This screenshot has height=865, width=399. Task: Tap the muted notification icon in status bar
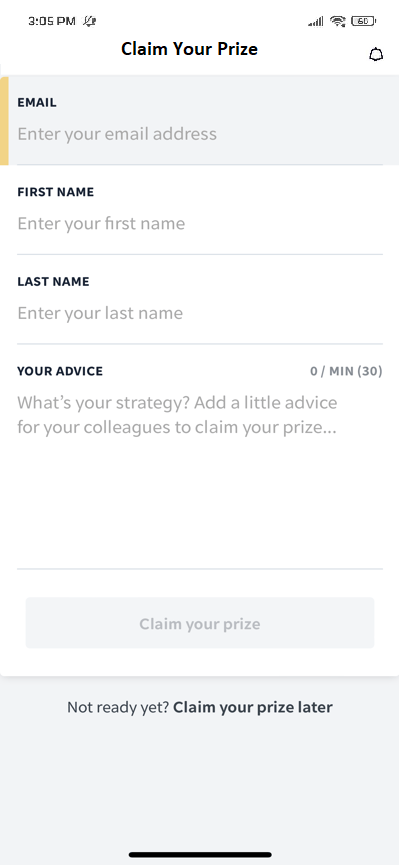tap(89, 21)
